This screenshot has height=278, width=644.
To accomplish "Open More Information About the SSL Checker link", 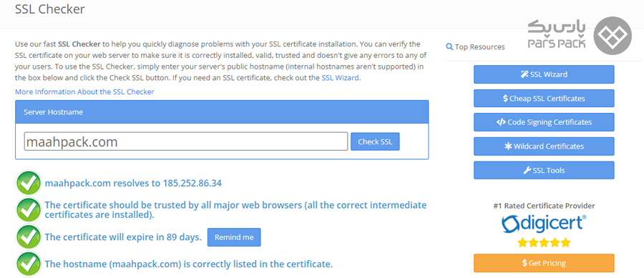I will tap(84, 92).
